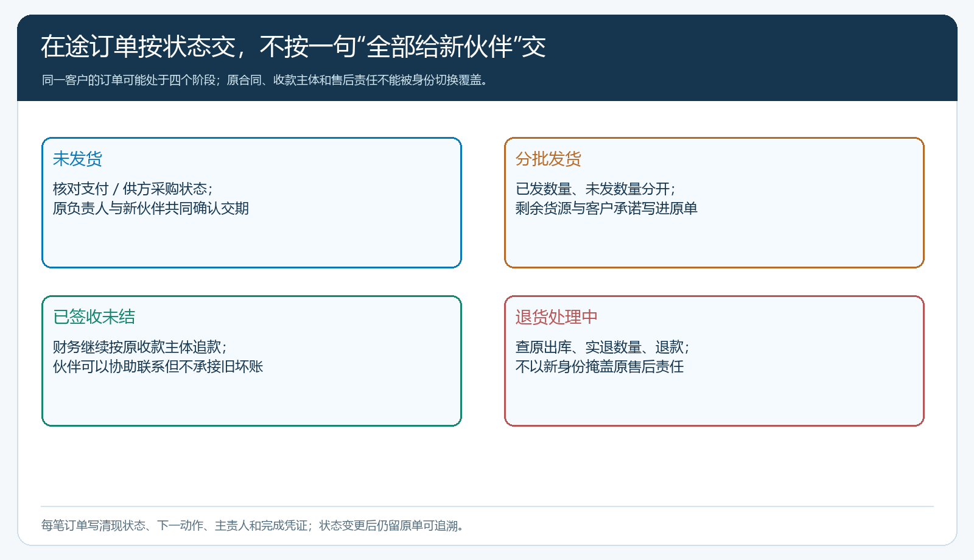Click the footer note "每笔订单写清现状态"
Viewport: 974px width, 560px height.
click(x=94, y=526)
